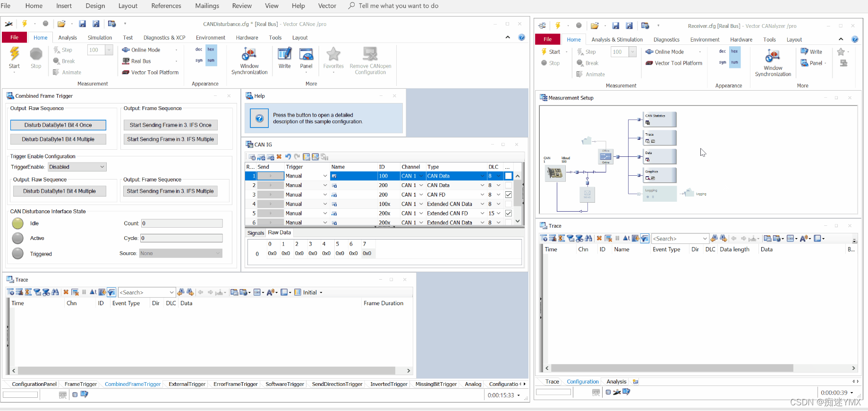Viewport: 868px width, 411px height.
Task: Open Diagnostics & XCP tab in CANoe
Action: [x=164, y=38]
